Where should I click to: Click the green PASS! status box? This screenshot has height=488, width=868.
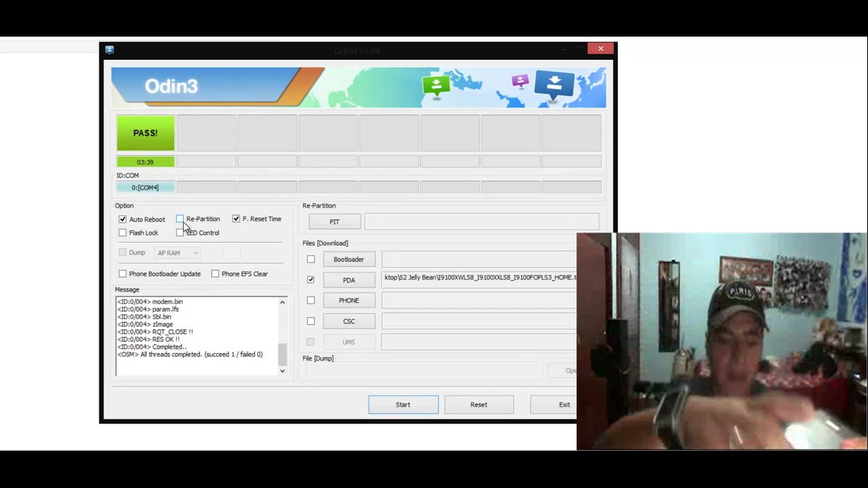(x=145, y=133)
